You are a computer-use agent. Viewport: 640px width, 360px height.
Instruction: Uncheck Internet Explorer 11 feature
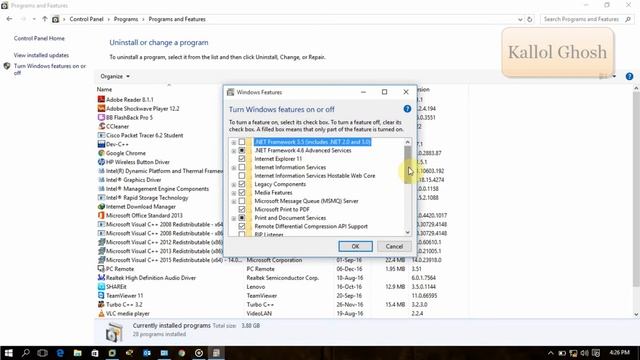coord(242,159)
